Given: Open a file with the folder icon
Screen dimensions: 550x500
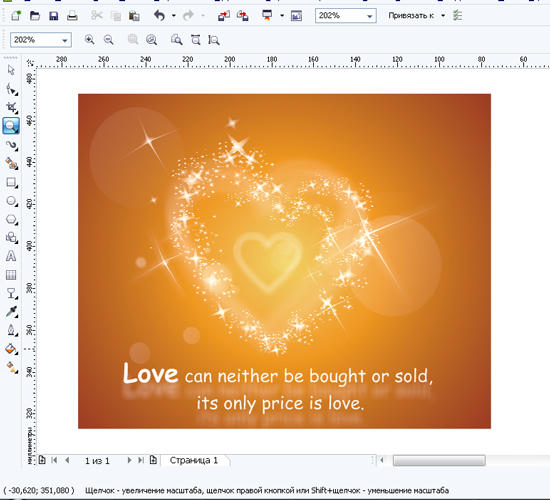Looking at the screenshot, I should coord(35,16).
